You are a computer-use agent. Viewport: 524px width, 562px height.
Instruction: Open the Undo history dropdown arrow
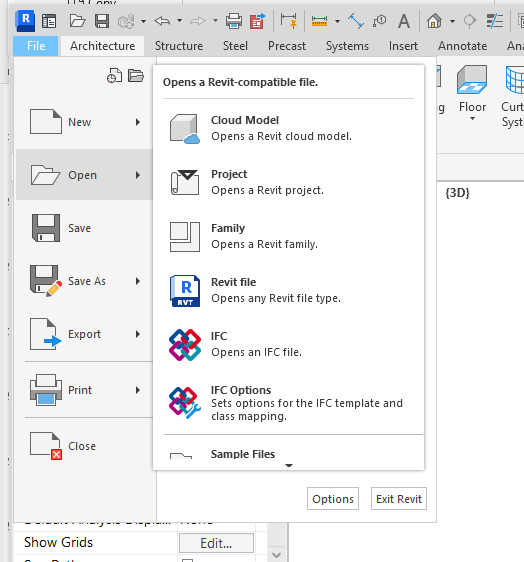coord(179,21)
